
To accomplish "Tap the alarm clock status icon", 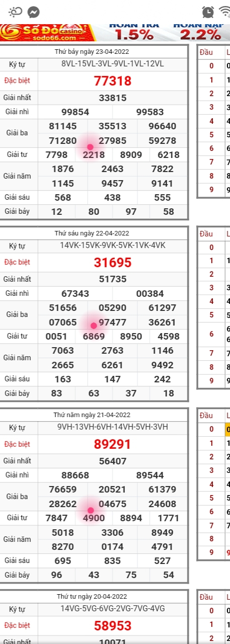I will point(207,12).
